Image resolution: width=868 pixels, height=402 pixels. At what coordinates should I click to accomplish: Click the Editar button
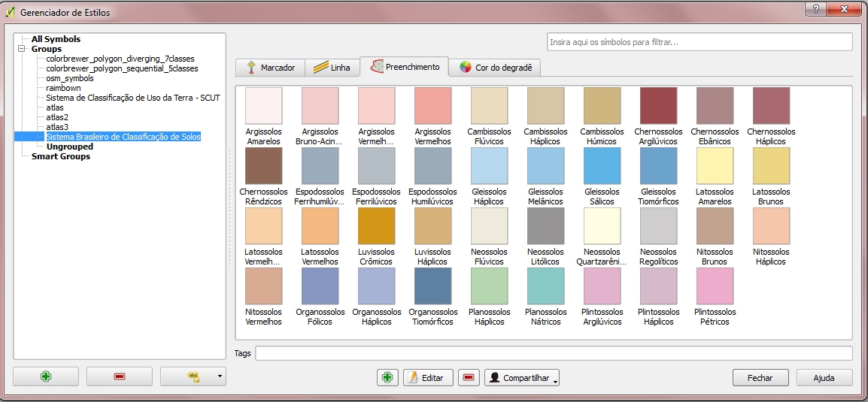pyautogui.click(x=428, y=378)
